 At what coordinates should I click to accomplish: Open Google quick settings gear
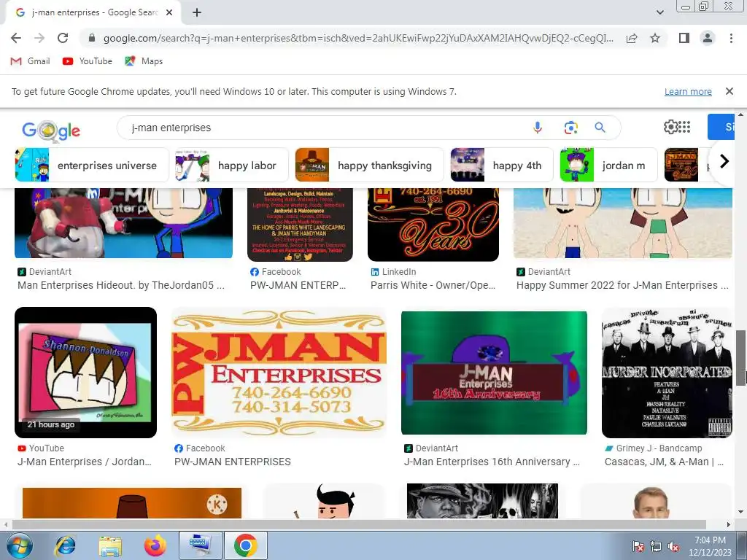[x=670, y=127]
